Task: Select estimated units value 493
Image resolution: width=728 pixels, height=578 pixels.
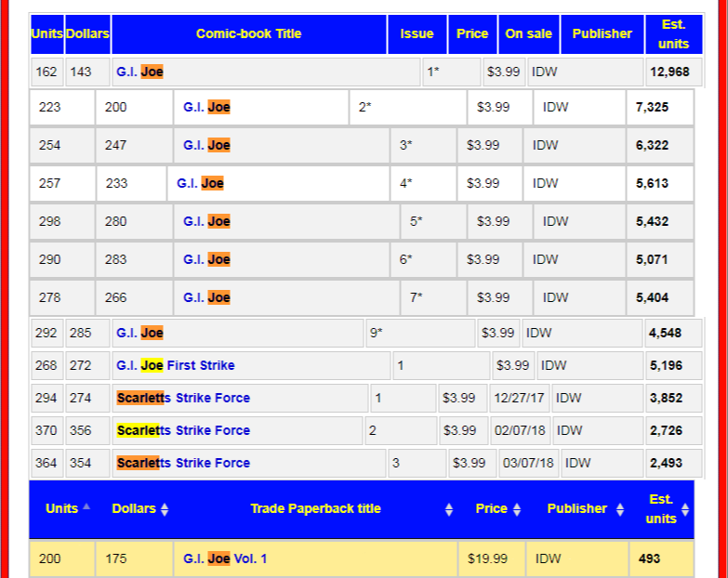Action: coord(649,558)
